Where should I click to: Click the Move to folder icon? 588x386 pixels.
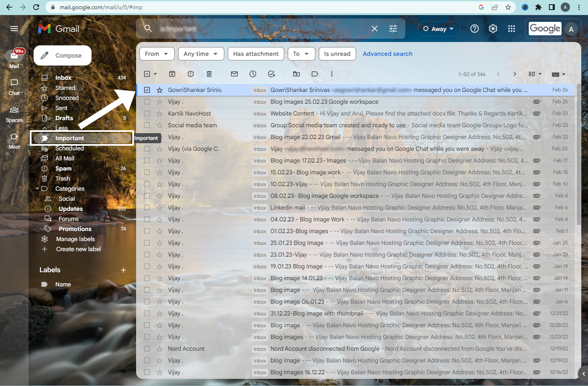pyautogui.click(x=297, y=74)
